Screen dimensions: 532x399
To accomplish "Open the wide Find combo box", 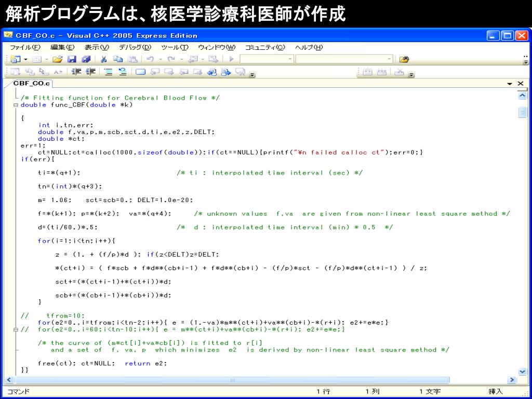I will 344,59.
